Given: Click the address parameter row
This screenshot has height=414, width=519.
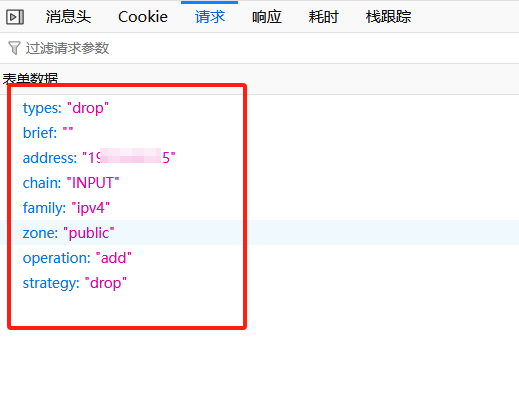Looking at the screenshot, I should point(259,158).
